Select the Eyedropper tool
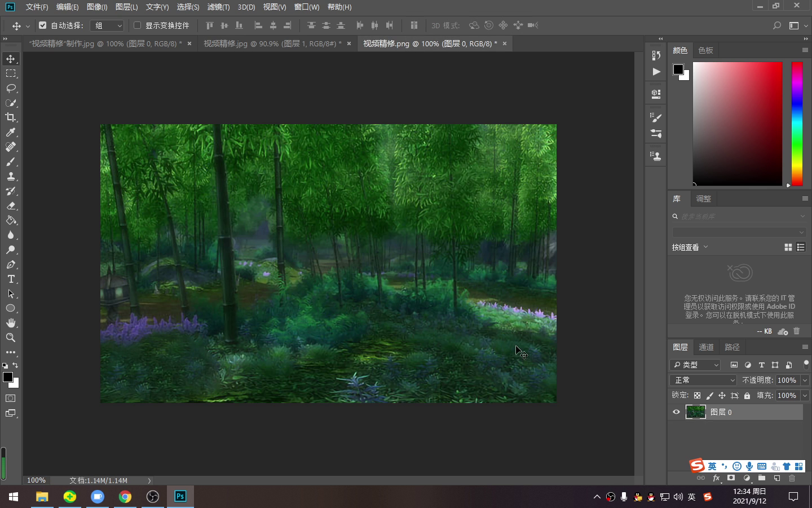 point(11,132)
